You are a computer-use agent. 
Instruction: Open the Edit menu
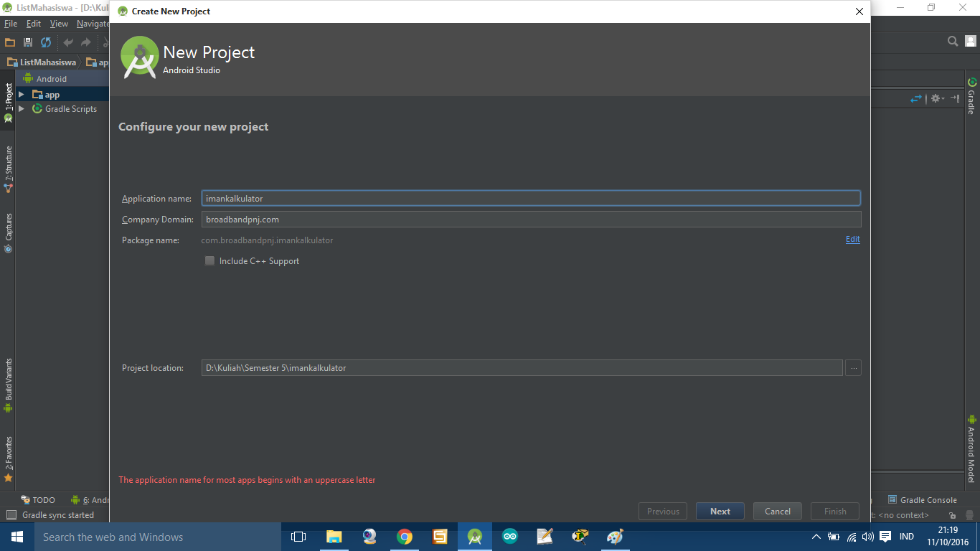34,24
